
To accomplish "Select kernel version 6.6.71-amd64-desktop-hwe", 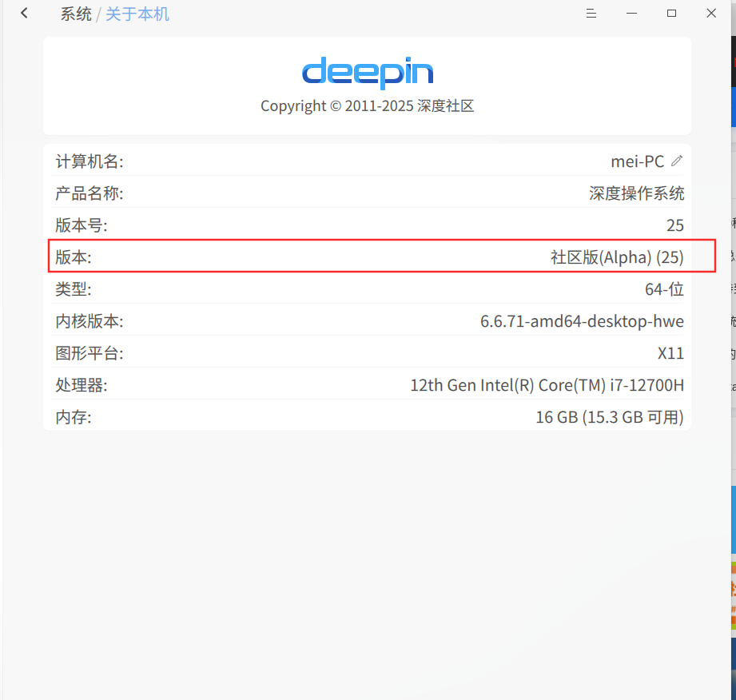I will [x=582, y=321].
